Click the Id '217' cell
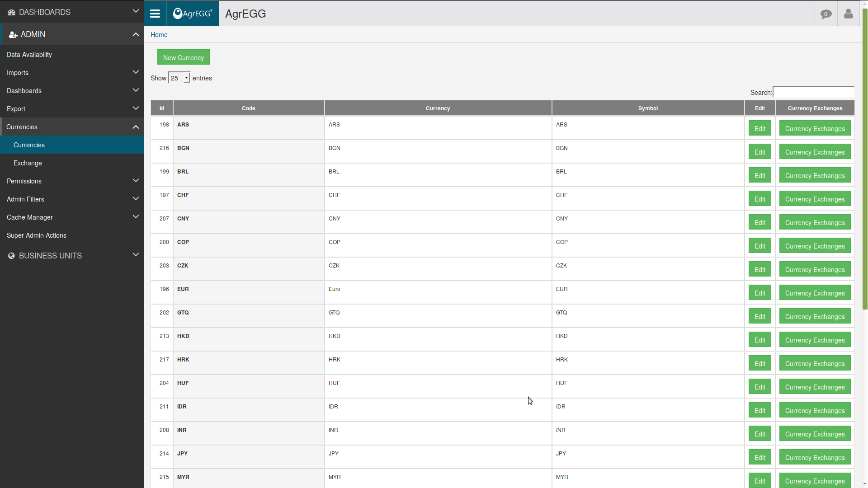This screenshot has width=868, height=488. click(162, 363)
